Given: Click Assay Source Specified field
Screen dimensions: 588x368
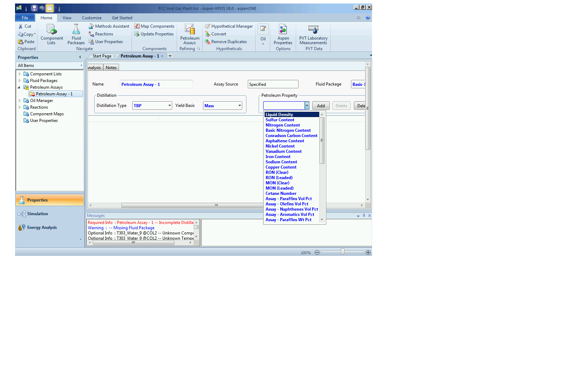Looking at the screenshot, I should [273, 84].
